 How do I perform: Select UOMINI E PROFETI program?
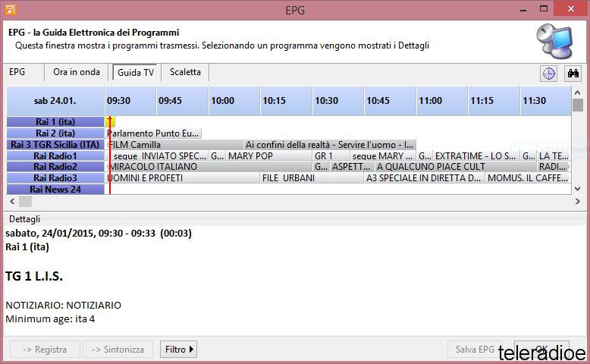[x=183, y=177]
